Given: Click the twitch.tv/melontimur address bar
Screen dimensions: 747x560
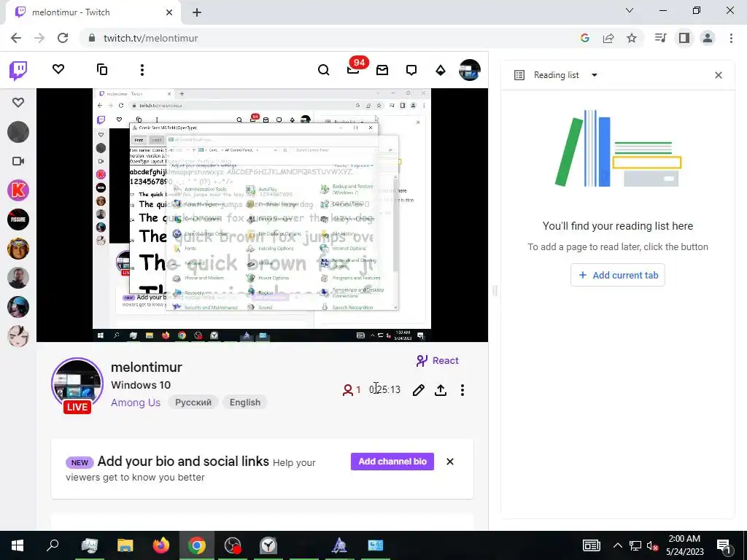Looking at the screenshot, I should coord(150,38).
